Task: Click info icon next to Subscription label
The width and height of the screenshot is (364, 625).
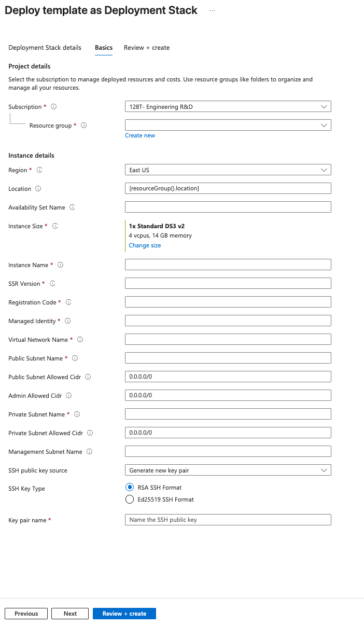Action: pos(53,107)
